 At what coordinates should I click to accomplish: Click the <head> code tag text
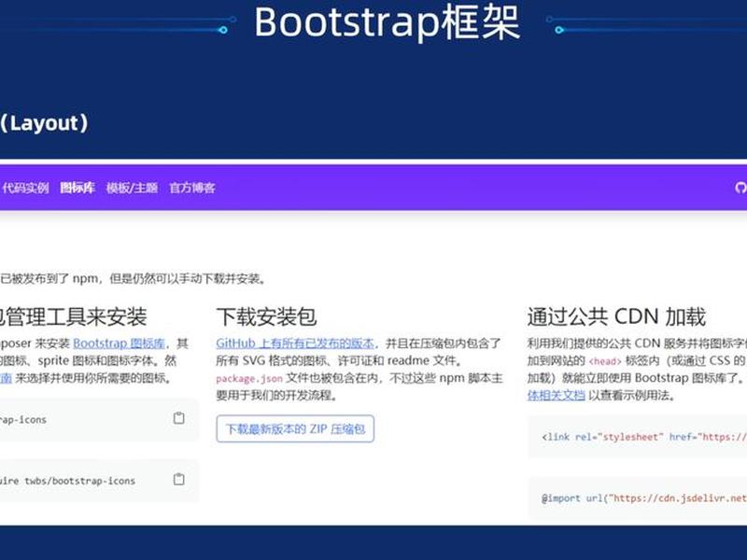[605, 361]
